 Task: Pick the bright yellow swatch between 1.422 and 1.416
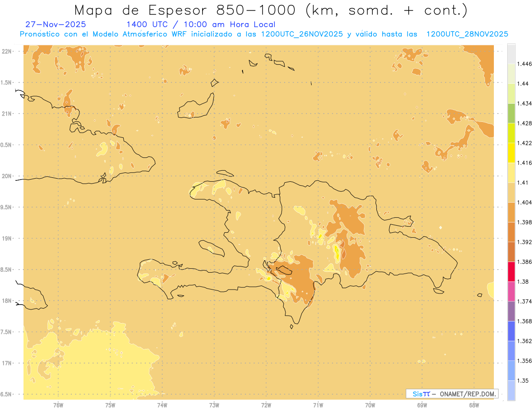point(511,153)
